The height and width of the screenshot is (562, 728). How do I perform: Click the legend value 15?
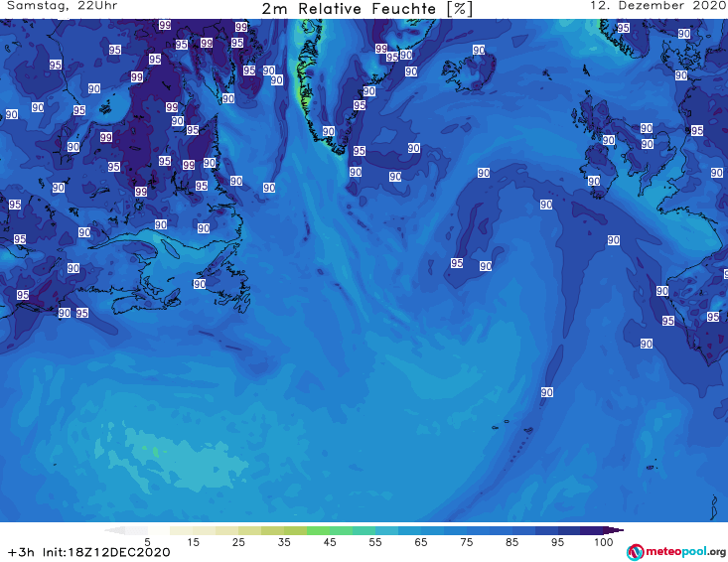[x=193, y=542]
